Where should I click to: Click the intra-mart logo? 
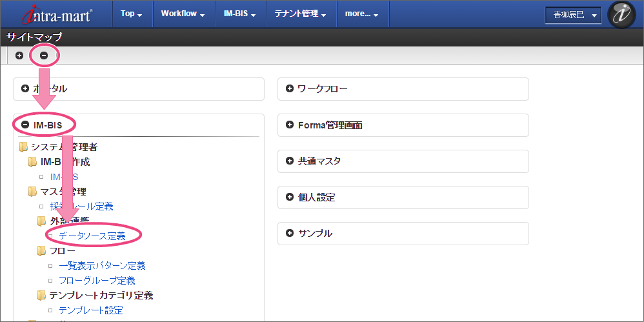pos(57,14)
